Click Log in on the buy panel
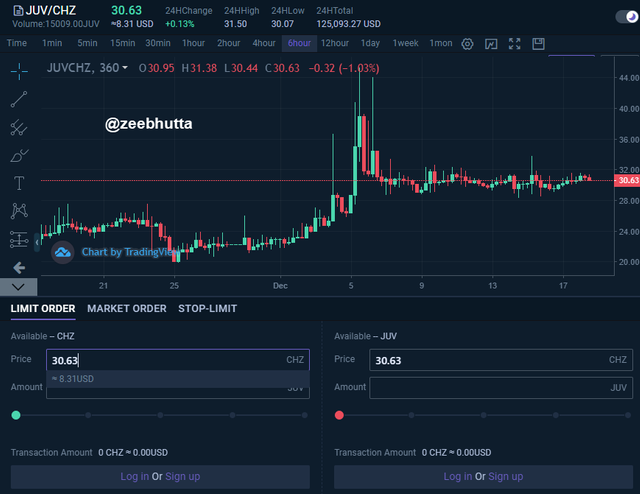The image size is (640, 494). [x=134, y=476]
